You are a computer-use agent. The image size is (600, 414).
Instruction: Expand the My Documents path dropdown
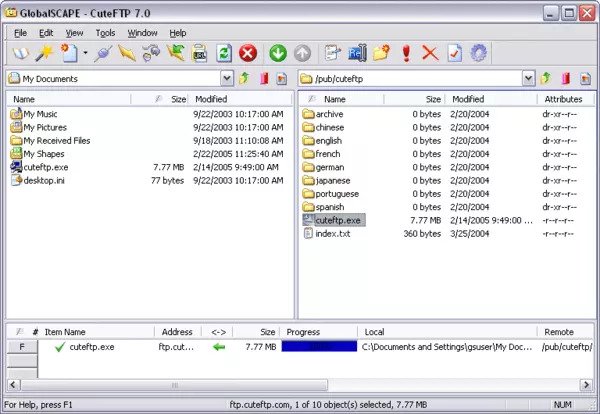click(x=227, y=78)
